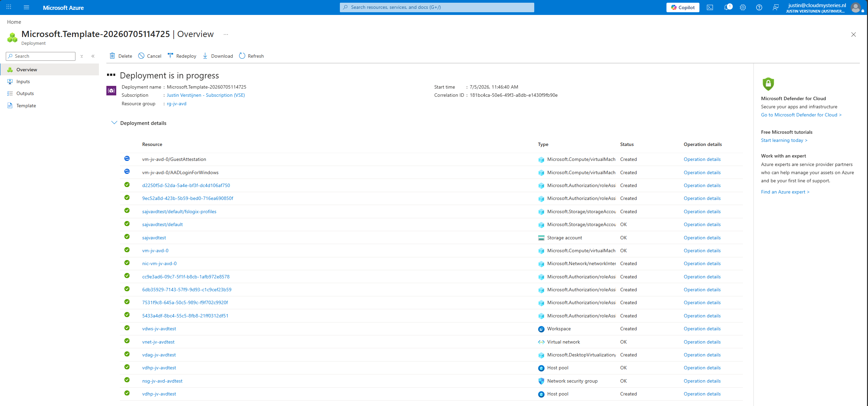Click the account avatar picture

click(855, 7)
